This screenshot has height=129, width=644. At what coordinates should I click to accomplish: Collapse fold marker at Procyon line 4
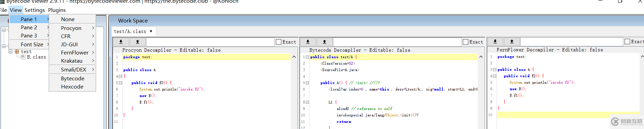(x=120, y=76)
